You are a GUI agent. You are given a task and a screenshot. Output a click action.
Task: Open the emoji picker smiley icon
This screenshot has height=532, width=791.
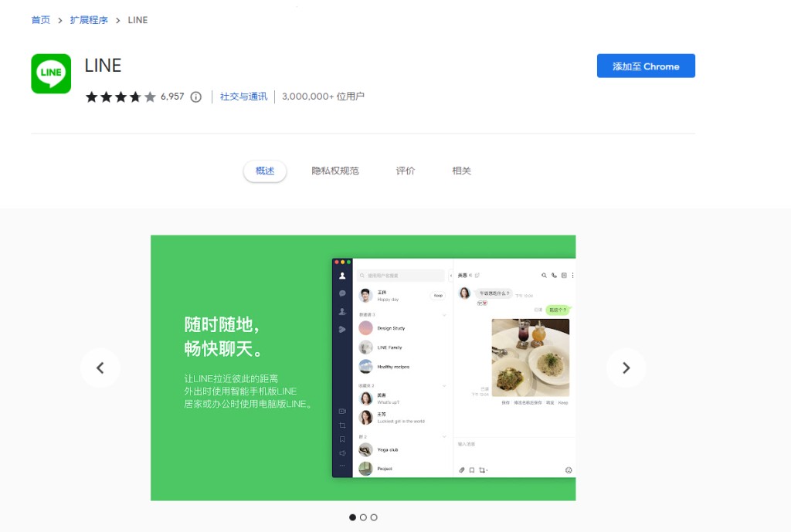coord(569,469)
